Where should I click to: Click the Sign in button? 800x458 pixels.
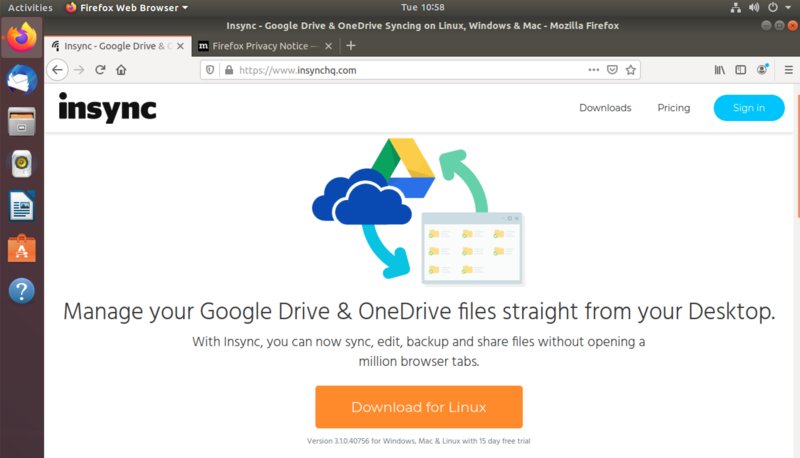pos(748,108)
